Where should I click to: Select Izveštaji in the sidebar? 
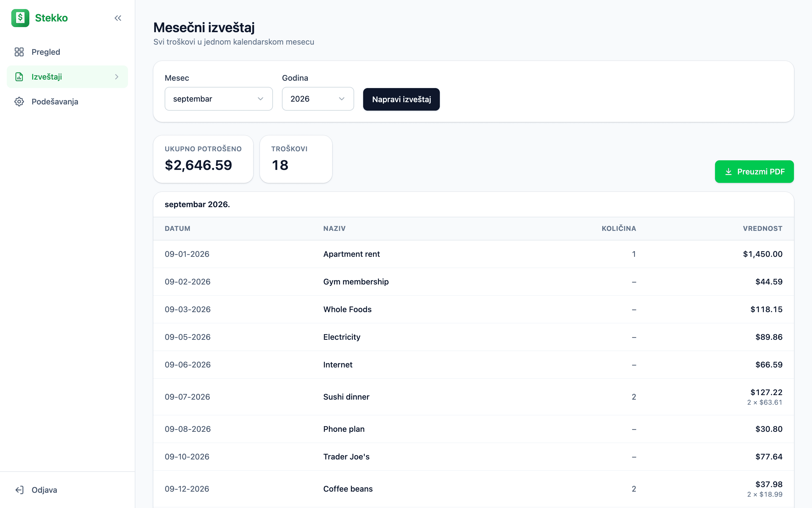tap(67, 76)
